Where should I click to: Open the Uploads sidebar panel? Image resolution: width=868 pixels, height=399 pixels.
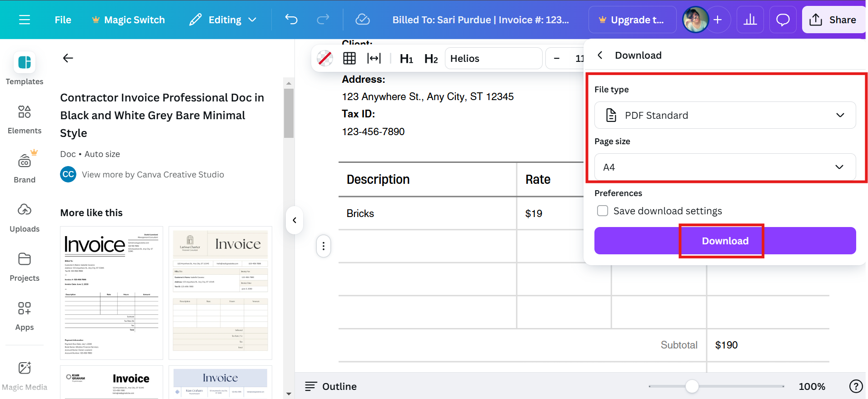coord(25,218)
